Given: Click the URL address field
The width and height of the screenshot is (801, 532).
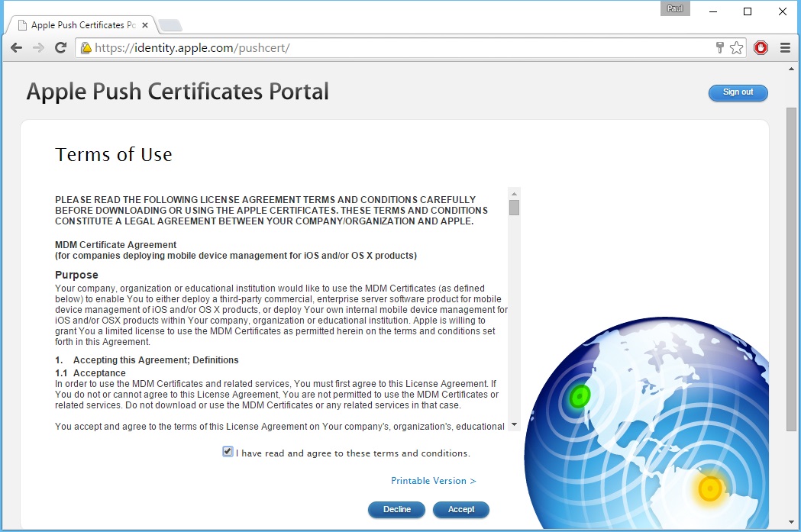Looking at the screenshot, I should coord(397,48).
